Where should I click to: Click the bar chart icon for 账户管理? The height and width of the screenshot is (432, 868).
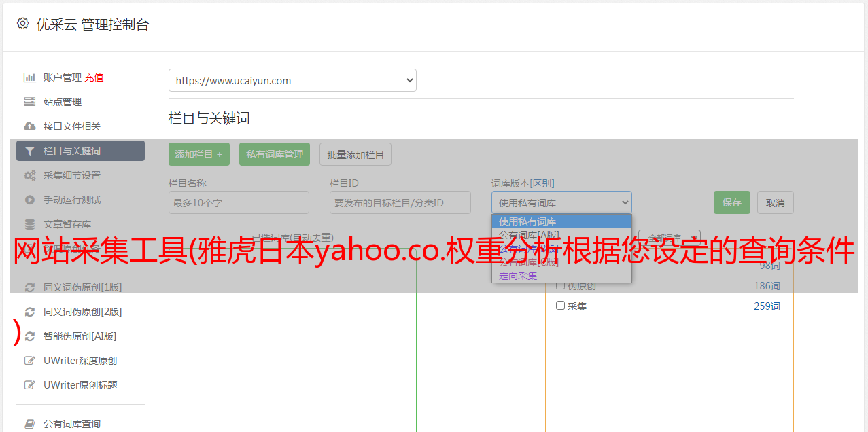coord(30,77)
